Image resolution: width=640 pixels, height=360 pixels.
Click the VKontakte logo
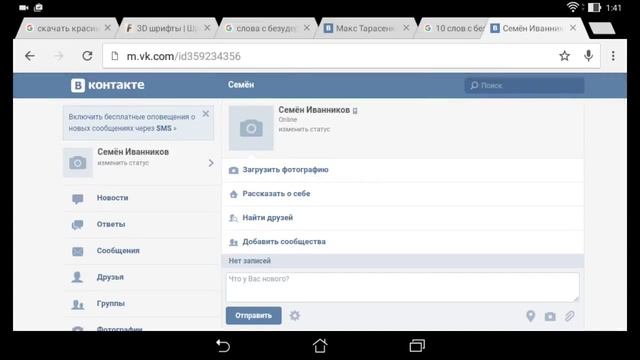click(x=108, y=85)
